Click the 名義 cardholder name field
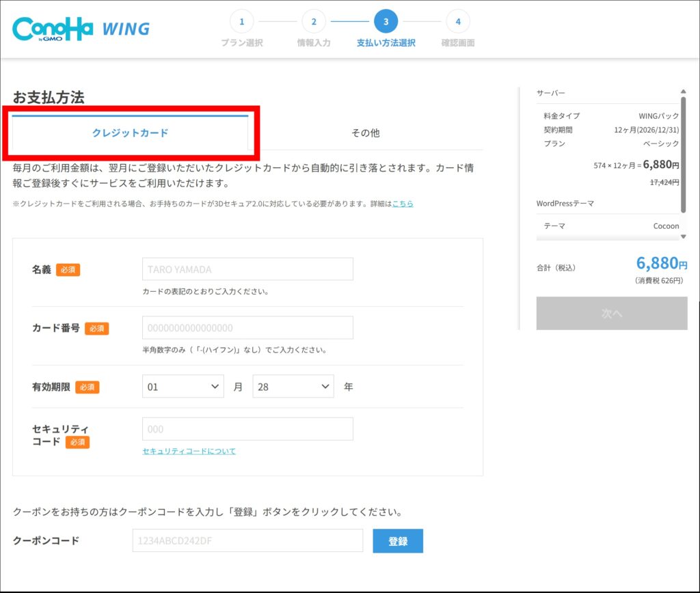700x593 pixels. (247, 269)
